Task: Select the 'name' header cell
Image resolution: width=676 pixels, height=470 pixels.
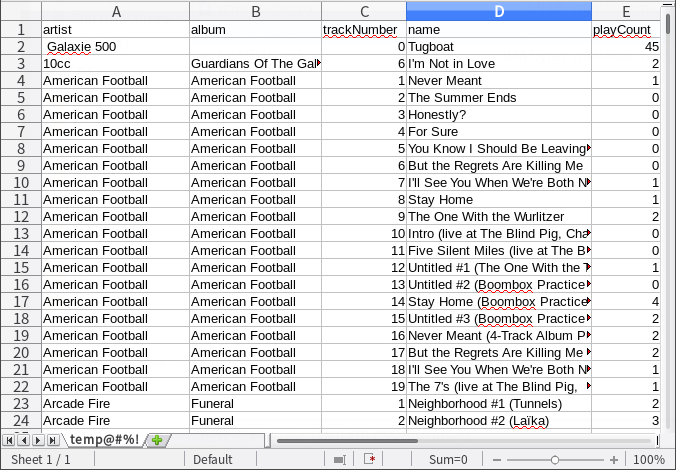Action: pyautogui.click(x=499, y=29)
